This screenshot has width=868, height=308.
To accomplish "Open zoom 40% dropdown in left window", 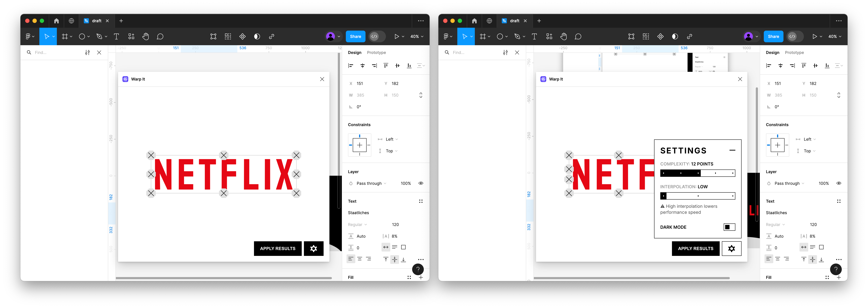I will [417, 36].
